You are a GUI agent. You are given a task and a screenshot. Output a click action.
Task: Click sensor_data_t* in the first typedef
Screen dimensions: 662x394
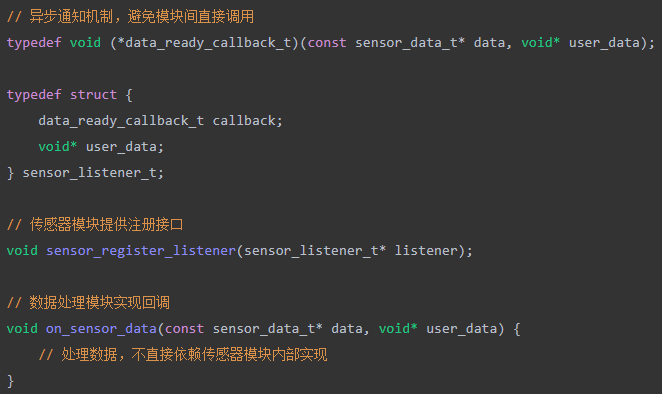point(410,43)
